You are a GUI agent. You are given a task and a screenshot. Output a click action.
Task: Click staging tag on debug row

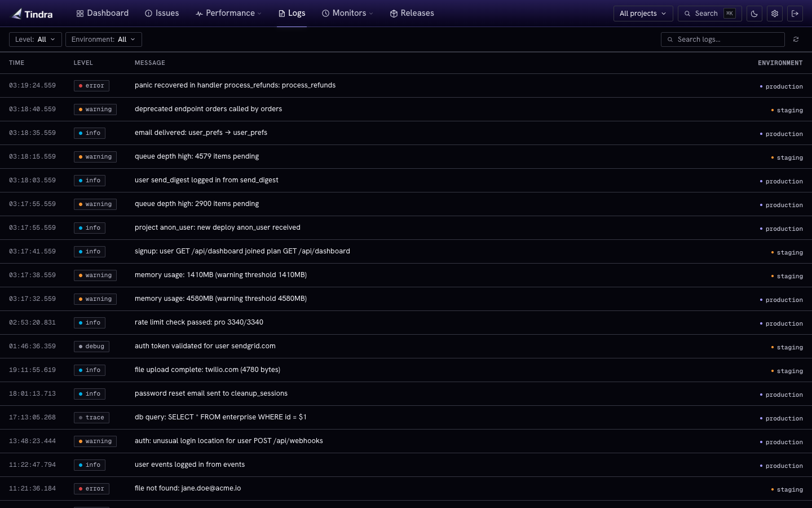tap(787, 347)
